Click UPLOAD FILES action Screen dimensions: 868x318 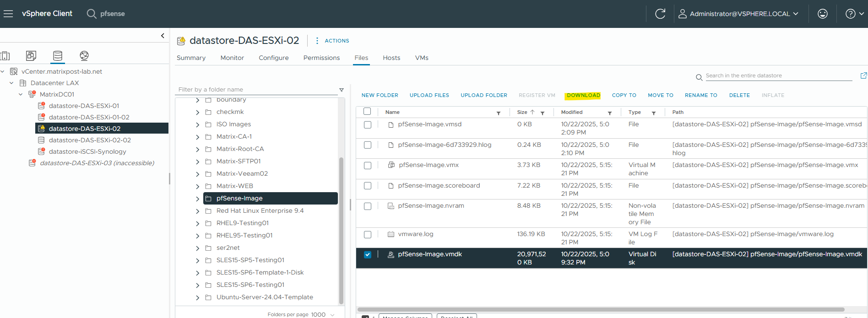coord(429,95)
